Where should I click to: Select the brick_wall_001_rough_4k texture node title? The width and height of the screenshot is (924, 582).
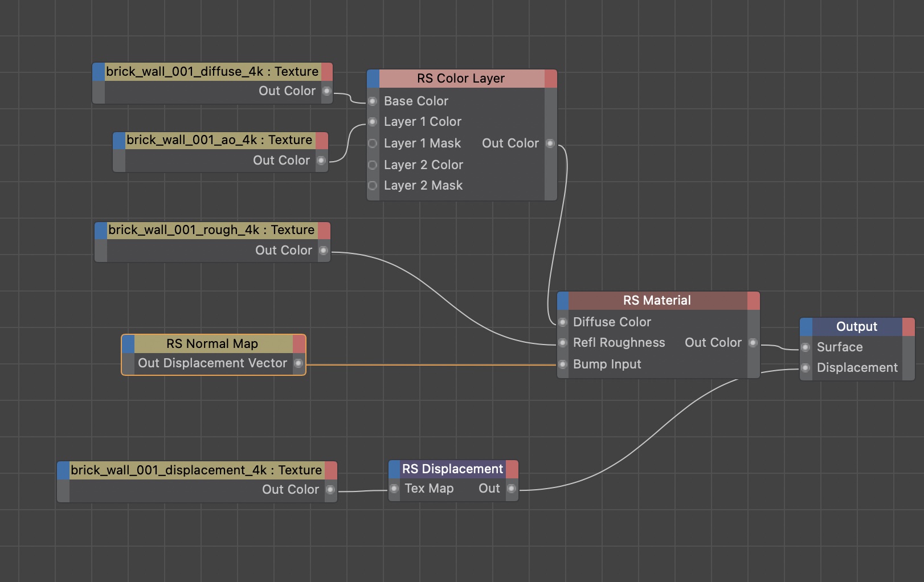tap(211, 230)
